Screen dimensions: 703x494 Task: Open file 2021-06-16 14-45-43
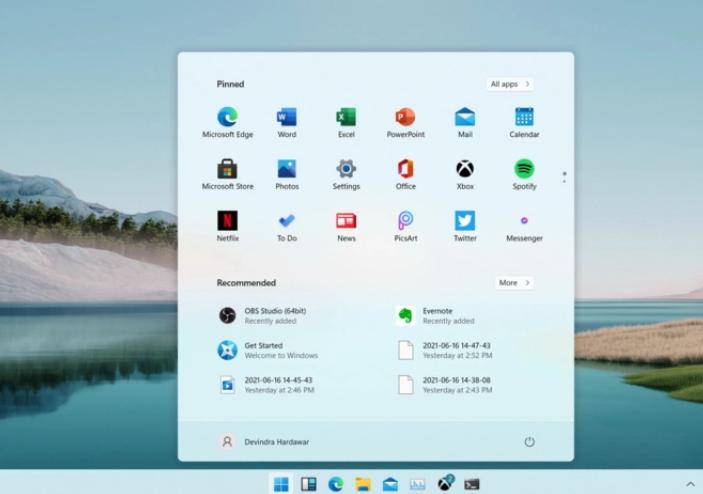point(266,385)
